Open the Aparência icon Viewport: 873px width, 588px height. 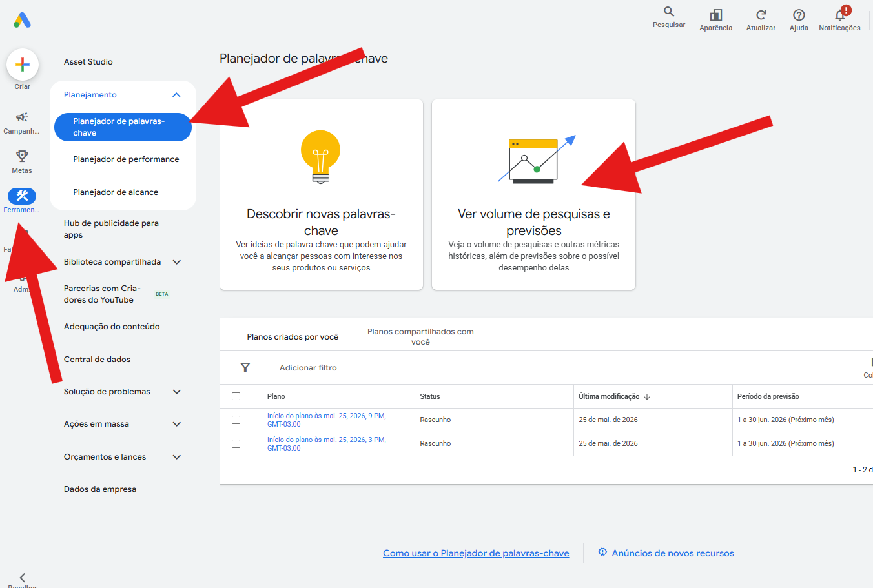coord(716,15)
